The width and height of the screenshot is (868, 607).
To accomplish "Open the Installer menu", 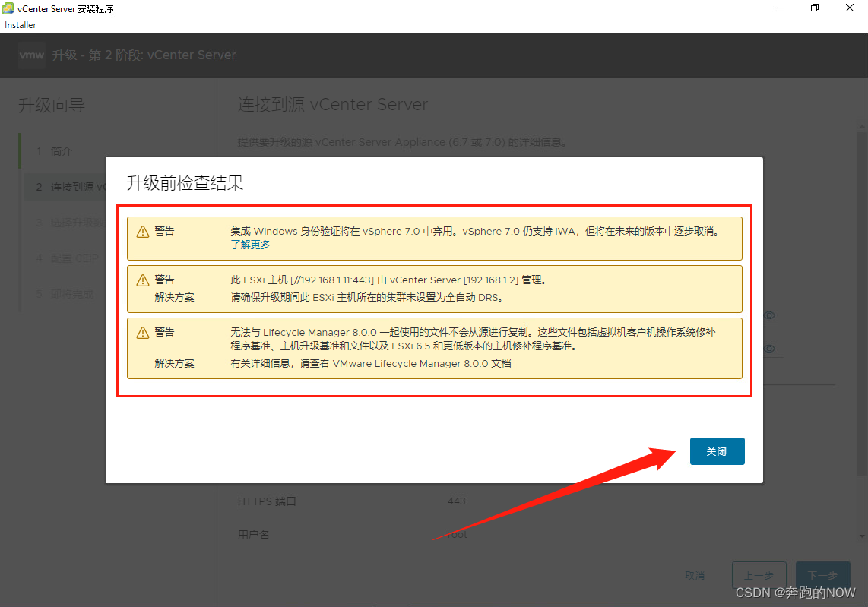I will pos(21,25).
